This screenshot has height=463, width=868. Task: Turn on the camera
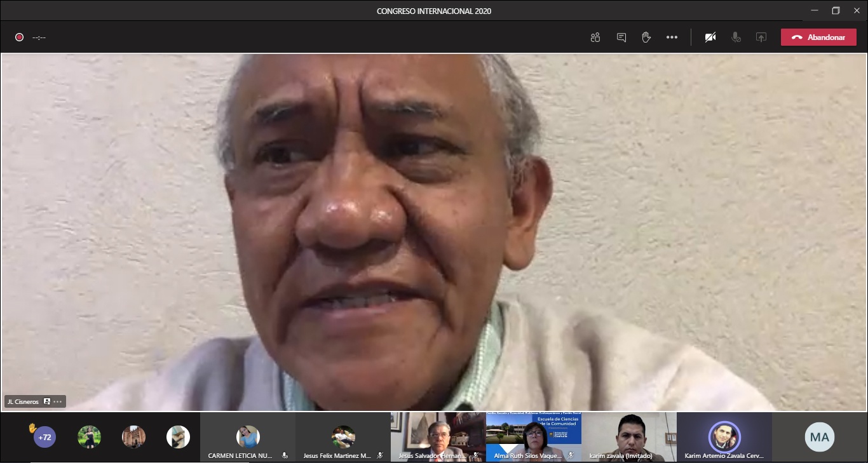(710, 37)
